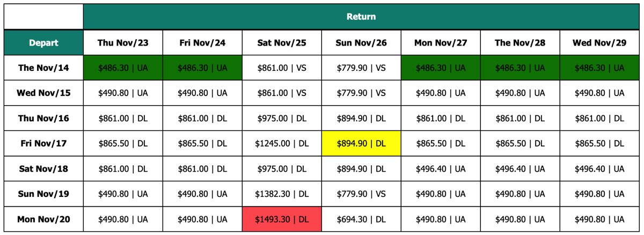The height and width of the screenshot is (235, 644).
Task: Select the $694.30 DL fare
Action: [361, 219]
